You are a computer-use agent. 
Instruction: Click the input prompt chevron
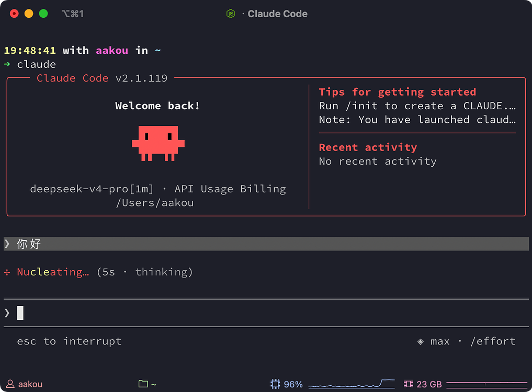click(x=7, y=313)
